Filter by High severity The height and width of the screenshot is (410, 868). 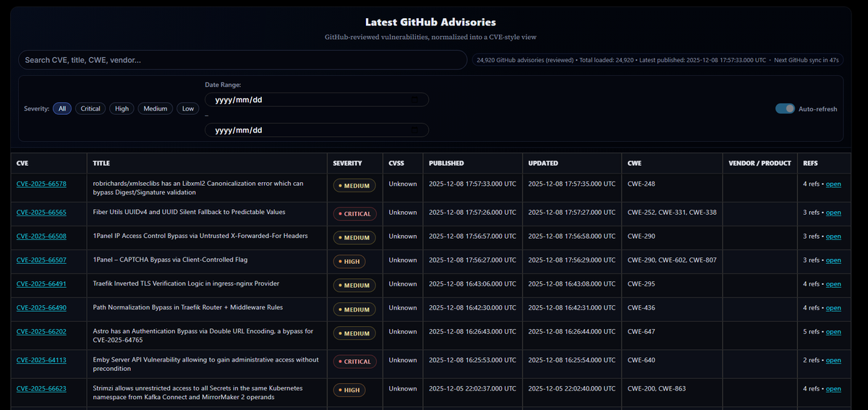[122, 108]
